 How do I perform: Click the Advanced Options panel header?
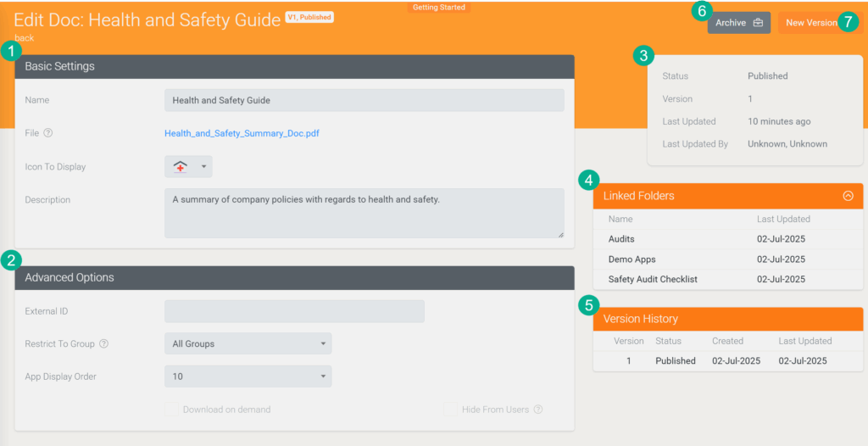[x=294, y=277]
